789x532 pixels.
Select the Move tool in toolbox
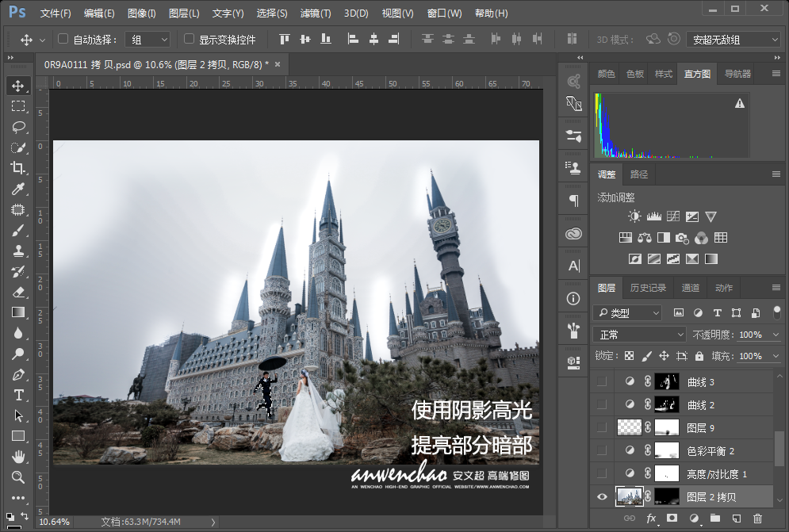point(18,86)
